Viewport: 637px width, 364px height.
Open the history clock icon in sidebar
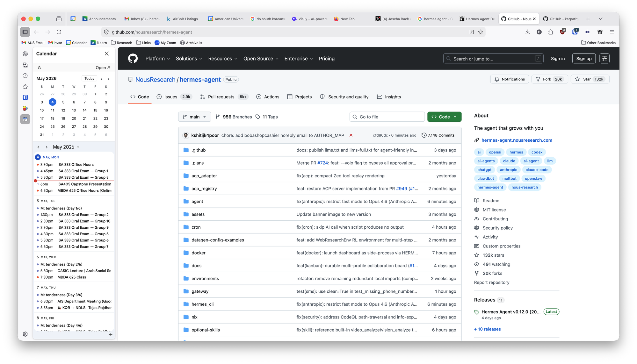(25, 76)
